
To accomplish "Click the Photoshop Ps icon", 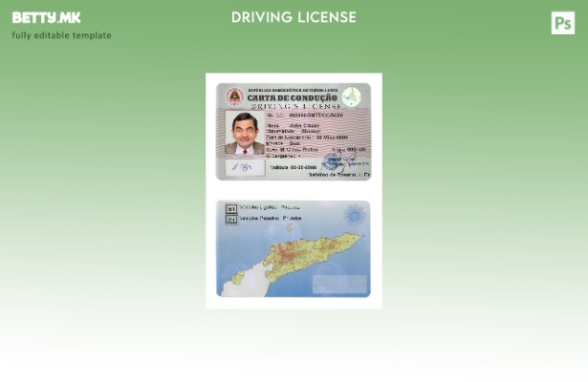I will coord(563,23).
